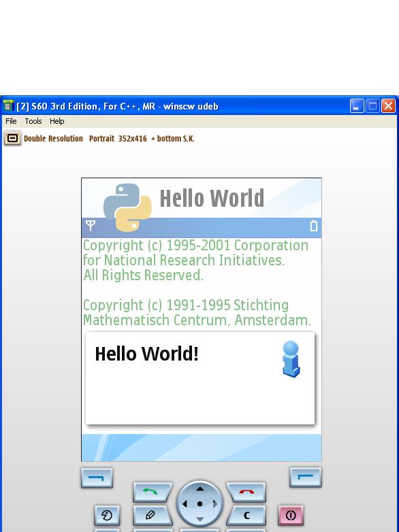Click the right arrow on the navigation pad
This screenshot has height=532, width=399.
click(215, 504)
